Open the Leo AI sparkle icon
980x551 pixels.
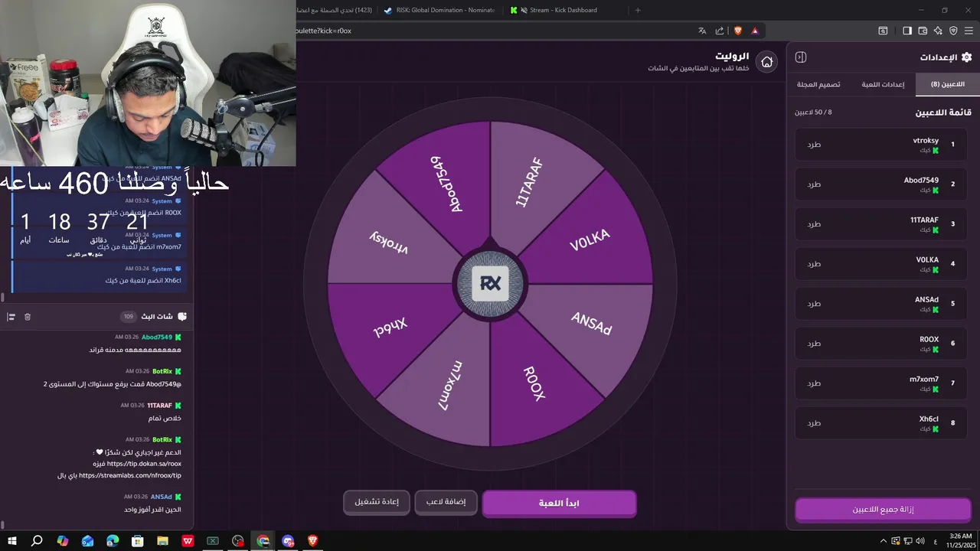point(938,31)
